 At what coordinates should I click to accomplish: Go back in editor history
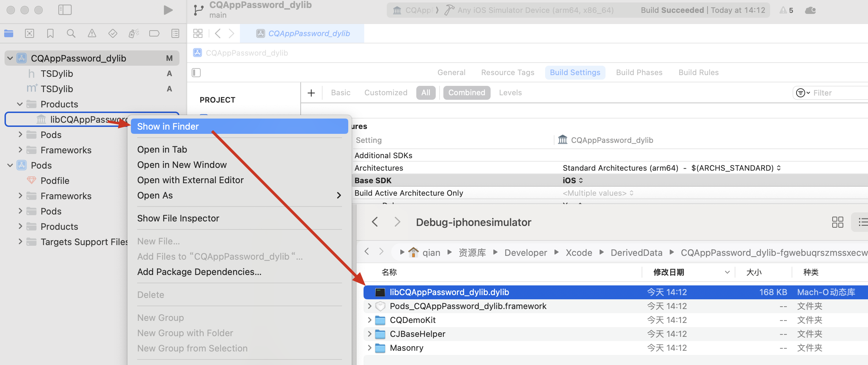click(218, 33)
